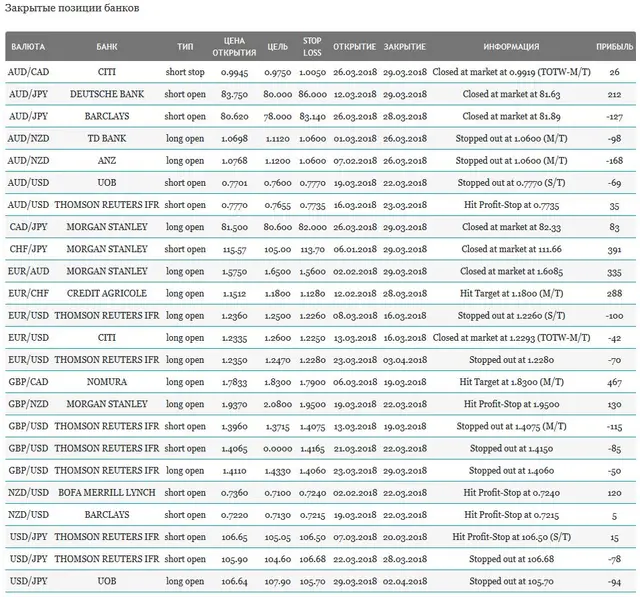Click the STOP LOSS column header
640x597 pixels.
[x=312, y=47]
